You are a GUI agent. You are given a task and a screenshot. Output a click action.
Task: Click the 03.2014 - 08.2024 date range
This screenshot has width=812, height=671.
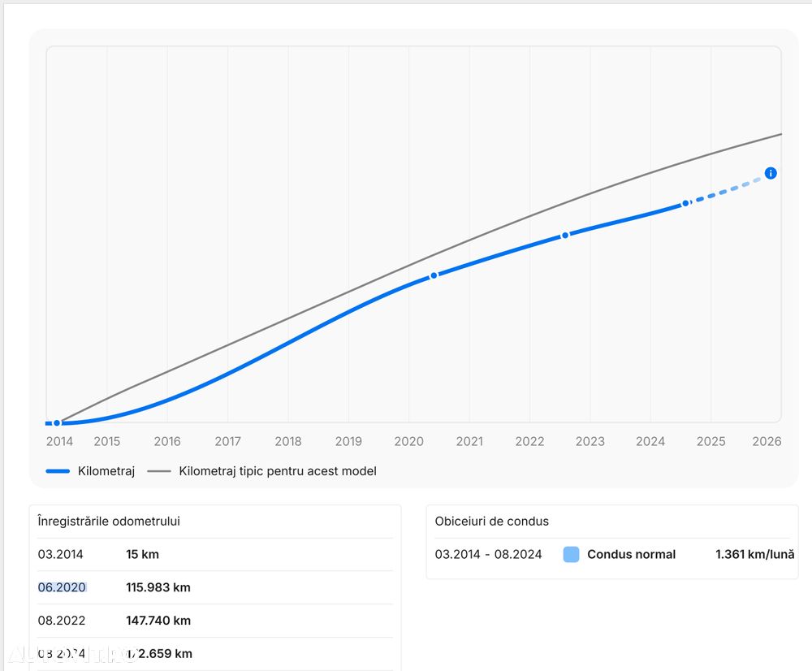489,555
